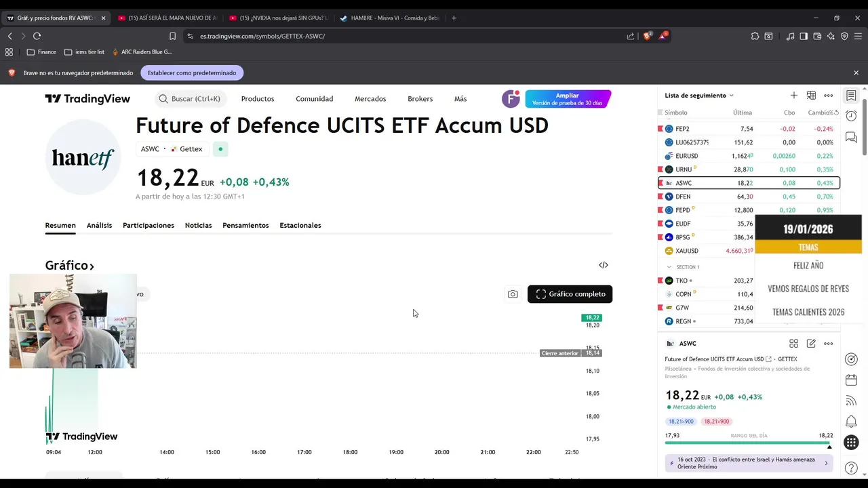
Task: Switch to the Participaciones tab
Action: (x=149, y=225)
